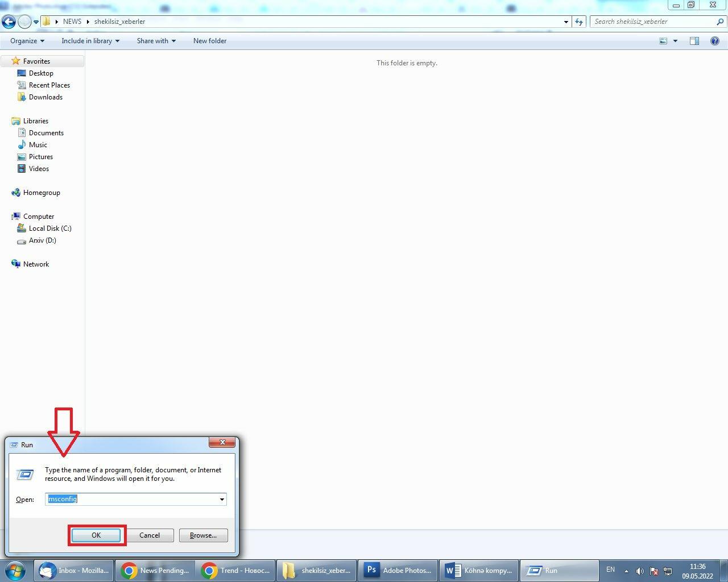Click the volume speaker tray icon
This screenshot has width=728, height=582.
click(640, 571)
